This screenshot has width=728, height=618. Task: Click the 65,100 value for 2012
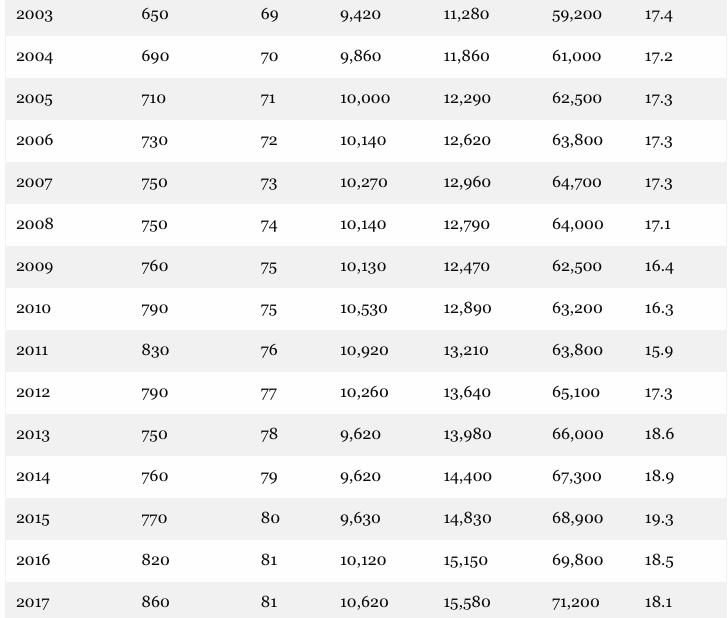[x=576, y=393]
